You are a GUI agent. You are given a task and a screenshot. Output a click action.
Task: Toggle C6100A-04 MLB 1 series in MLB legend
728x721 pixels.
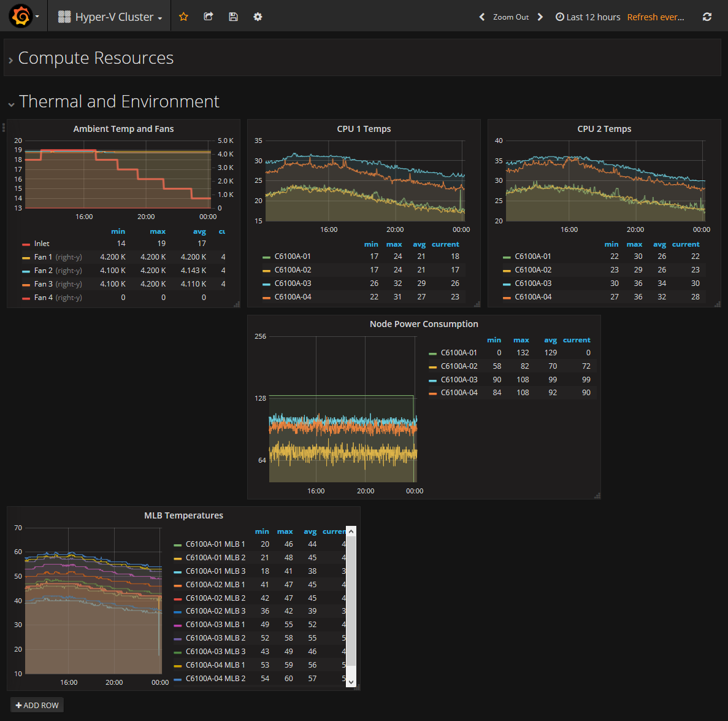pyautogui.click(x=215, y=665)
